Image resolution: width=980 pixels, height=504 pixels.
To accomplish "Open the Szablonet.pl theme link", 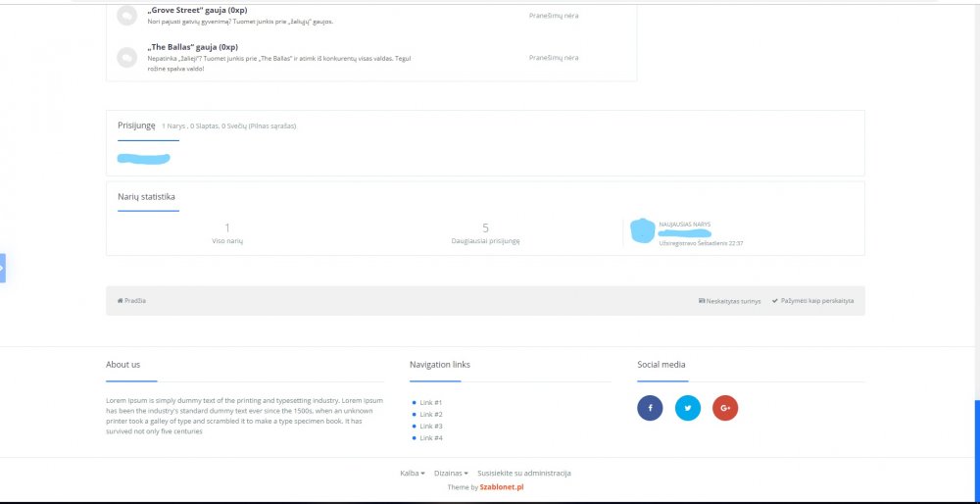I will (501, 487).
